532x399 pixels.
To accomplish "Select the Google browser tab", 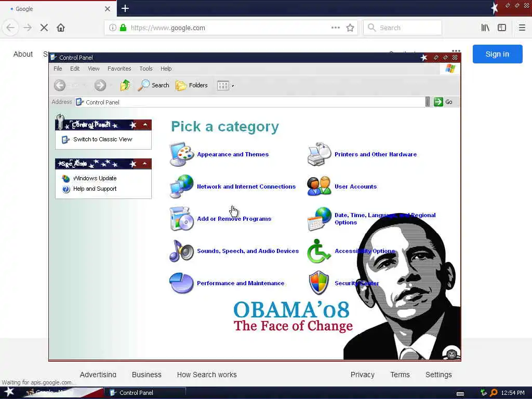I will (x=58, y=9).
